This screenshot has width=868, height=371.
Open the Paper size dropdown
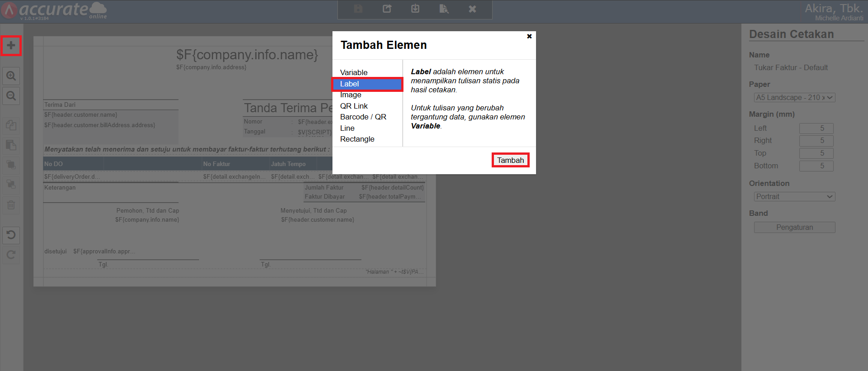tap(794, 98)
